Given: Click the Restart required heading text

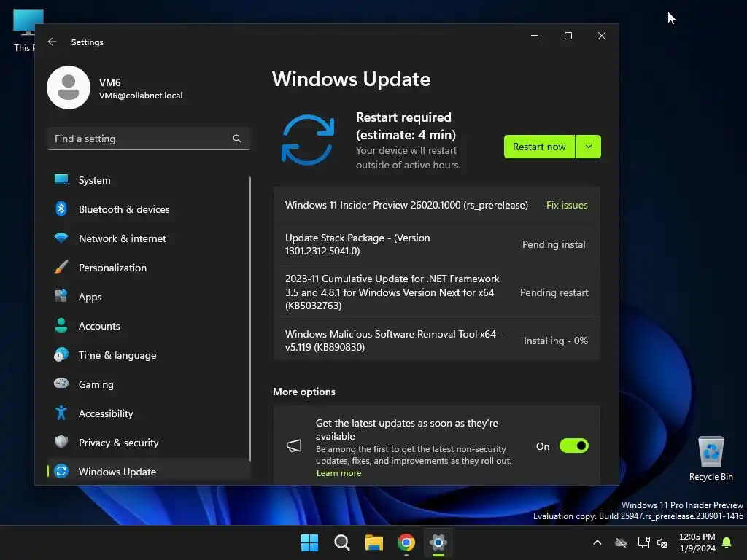Looking at the screenshot, I should pyautogui.click(x=406, y=125).
